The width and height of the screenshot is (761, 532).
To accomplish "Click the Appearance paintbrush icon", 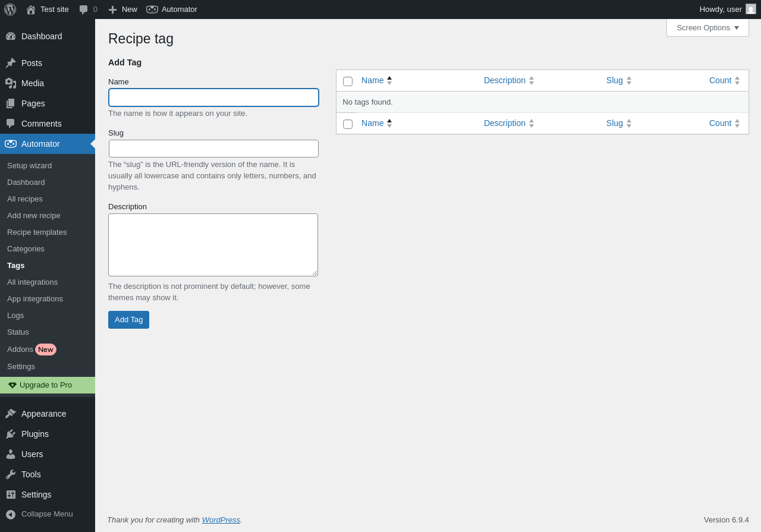I will [x=11, y=414].
